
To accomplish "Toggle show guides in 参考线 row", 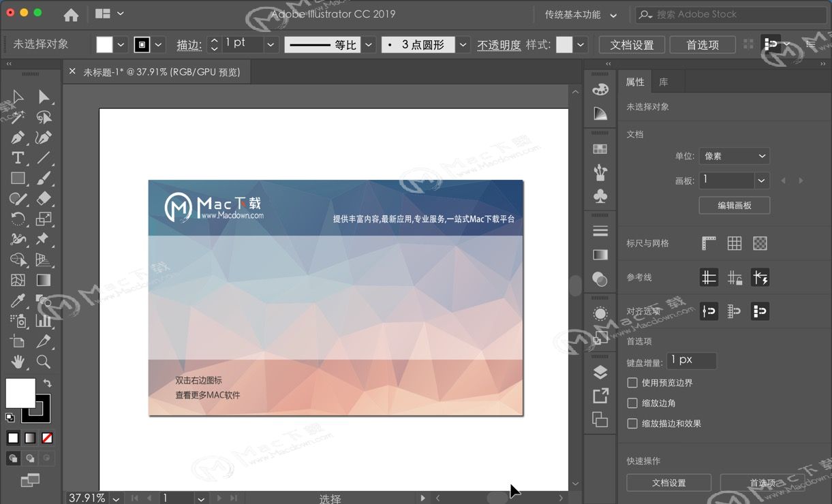I will click(709, 277).
